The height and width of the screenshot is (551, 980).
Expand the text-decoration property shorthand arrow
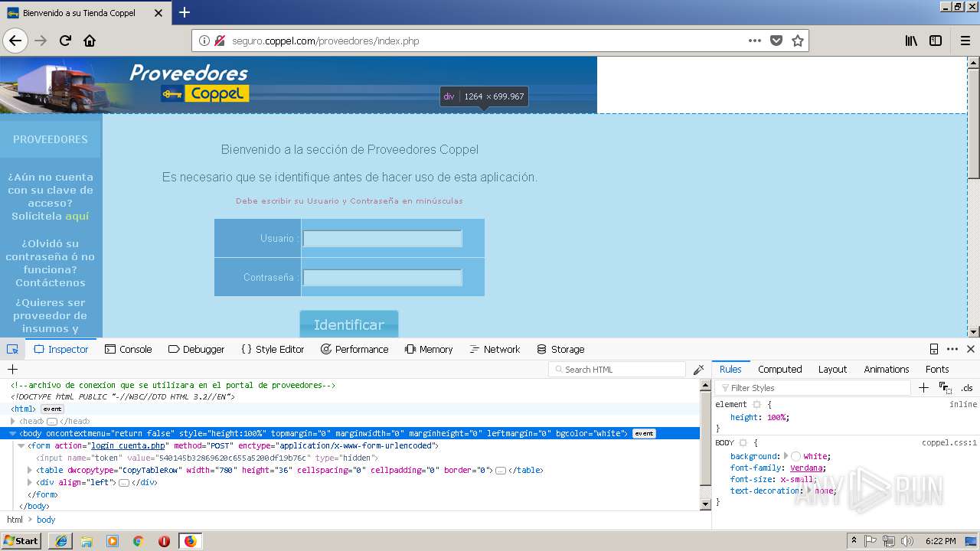(809, 491)
